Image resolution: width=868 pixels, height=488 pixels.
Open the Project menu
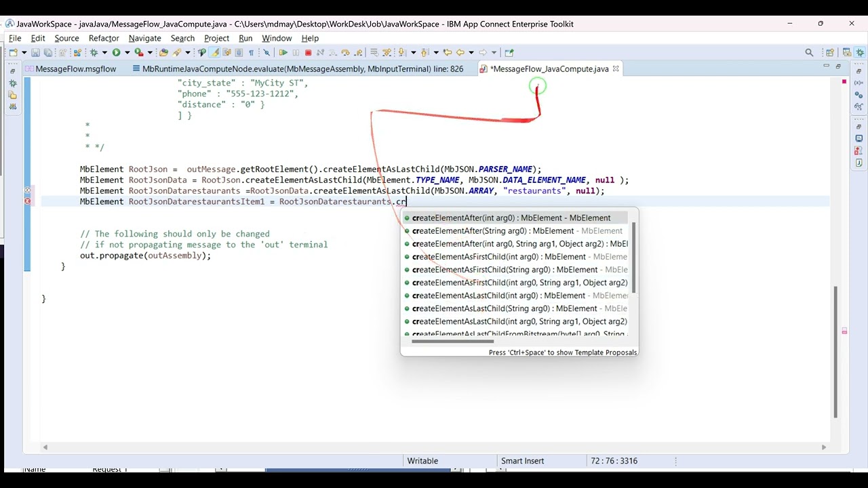[216, 38]
